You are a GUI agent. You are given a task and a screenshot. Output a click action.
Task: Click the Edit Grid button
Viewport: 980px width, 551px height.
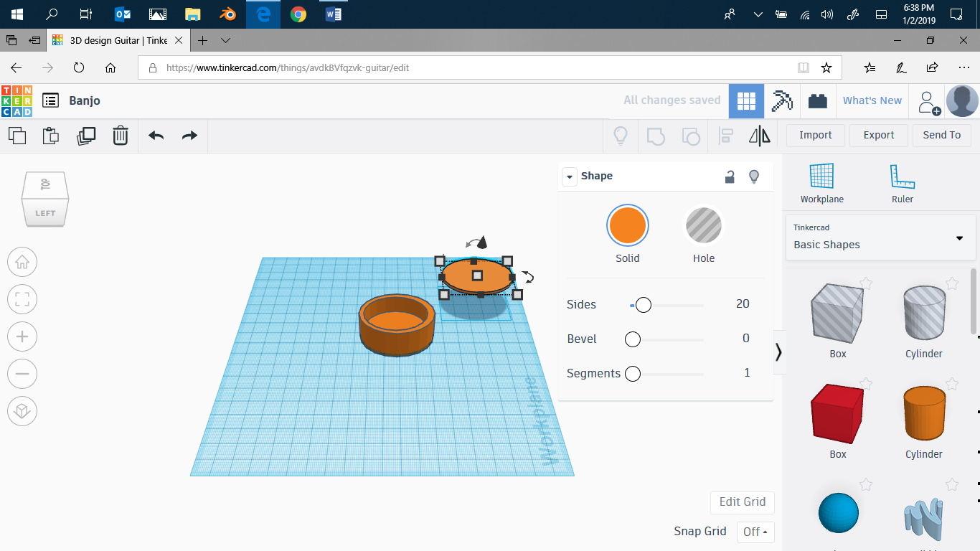[x=743, y=502]
